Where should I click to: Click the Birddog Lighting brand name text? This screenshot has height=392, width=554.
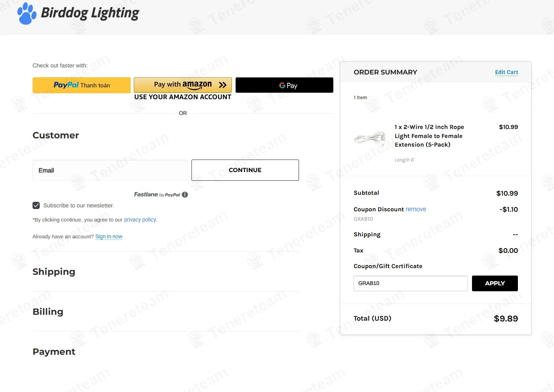coord(90,13)
